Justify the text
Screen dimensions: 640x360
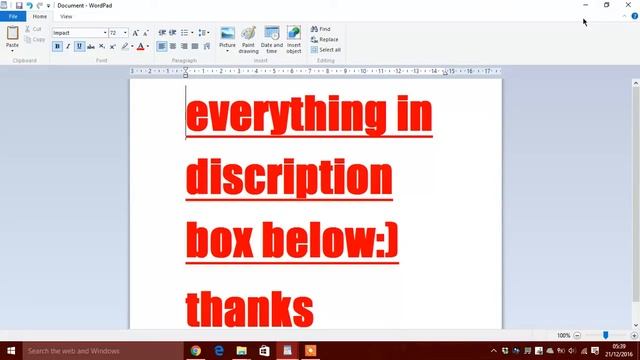[195, 47]
